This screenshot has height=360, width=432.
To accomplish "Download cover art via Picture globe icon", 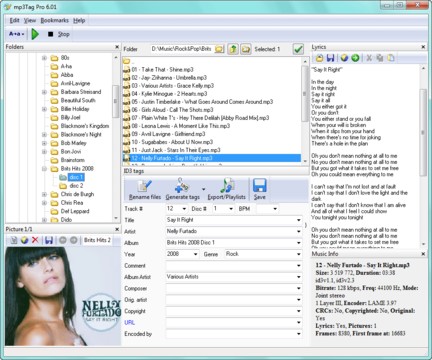I will [24, 240].
